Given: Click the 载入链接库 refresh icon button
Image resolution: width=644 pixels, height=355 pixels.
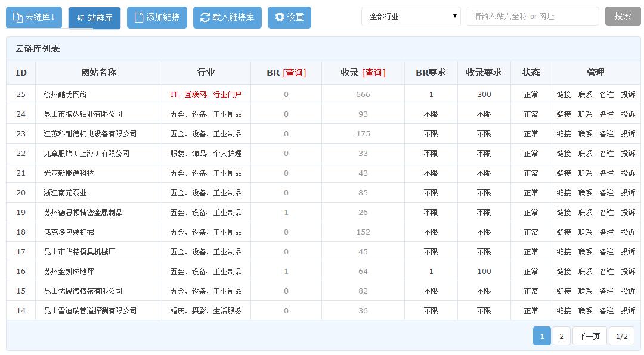Looking at the screenshot, I should tap(227, 18).
